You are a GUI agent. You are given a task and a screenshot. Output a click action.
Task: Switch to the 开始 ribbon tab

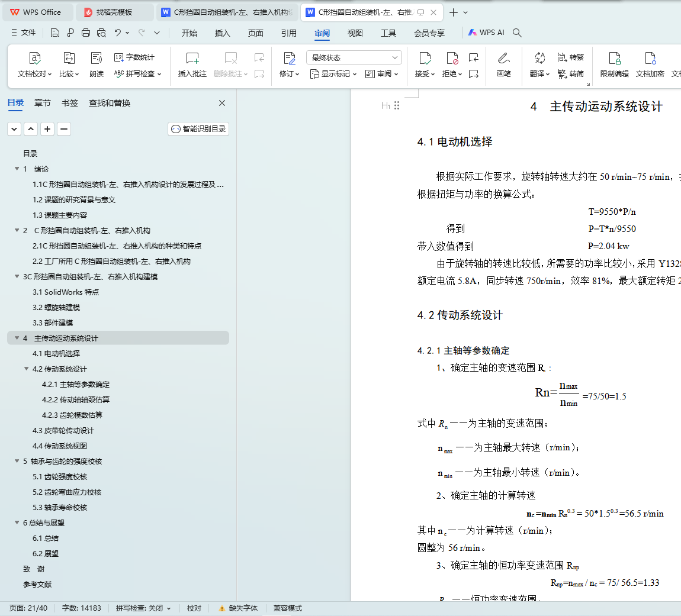pyautogui.click(x=189, y=33)
